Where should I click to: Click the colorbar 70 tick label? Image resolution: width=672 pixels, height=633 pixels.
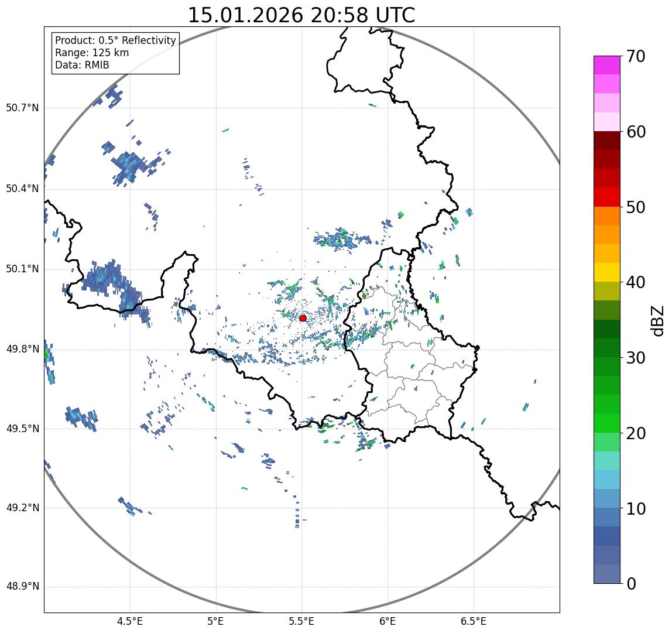[x=636, y=56]
